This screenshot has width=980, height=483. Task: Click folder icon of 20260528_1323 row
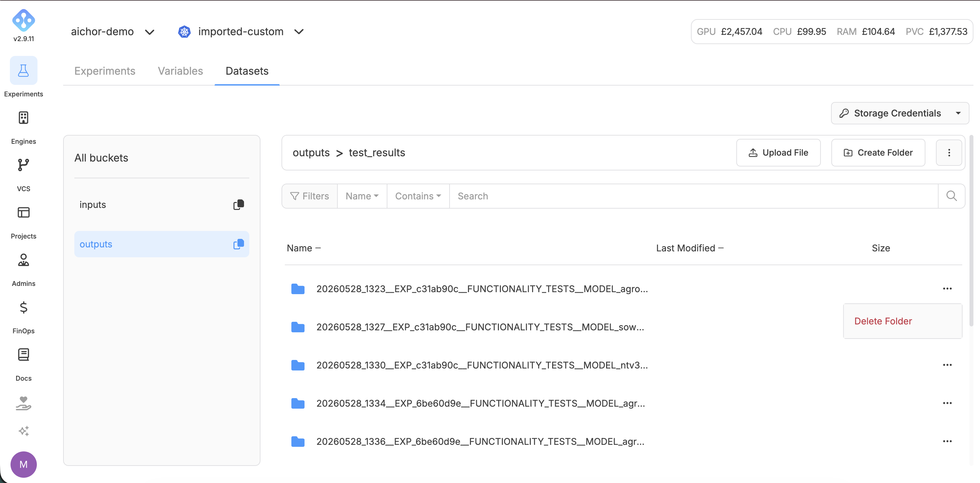coord(298,289)
